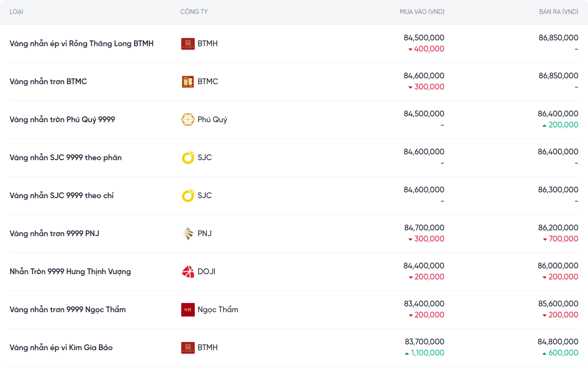Sort by the MUA VÀO (VND) header

pyautogui.click(x=422, y=12)
